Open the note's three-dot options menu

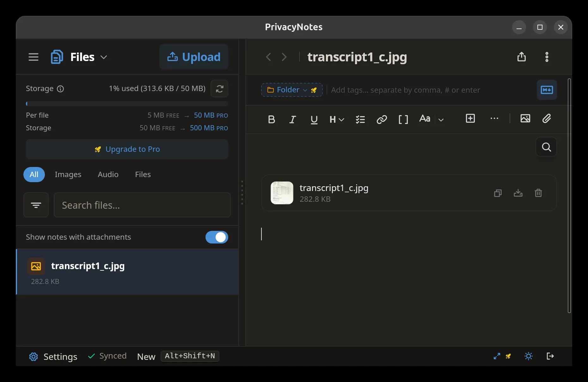[x=547, y=57]
